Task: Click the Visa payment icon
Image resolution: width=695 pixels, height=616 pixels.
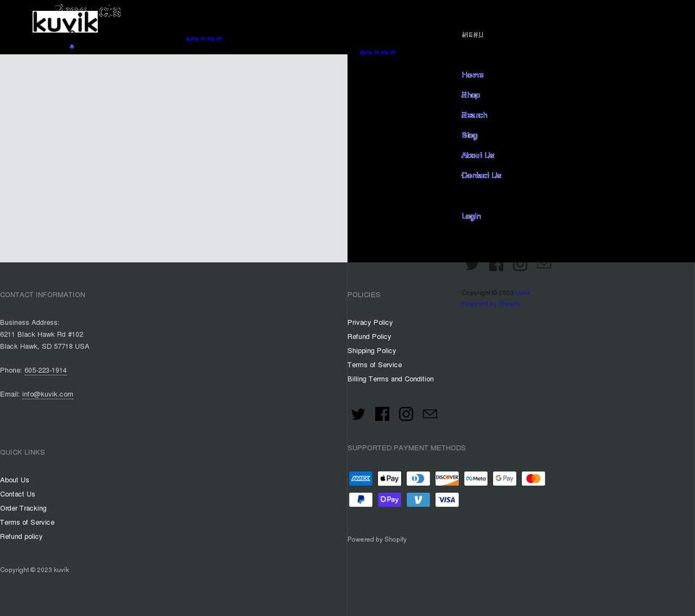Action: [x=447, y=500]
